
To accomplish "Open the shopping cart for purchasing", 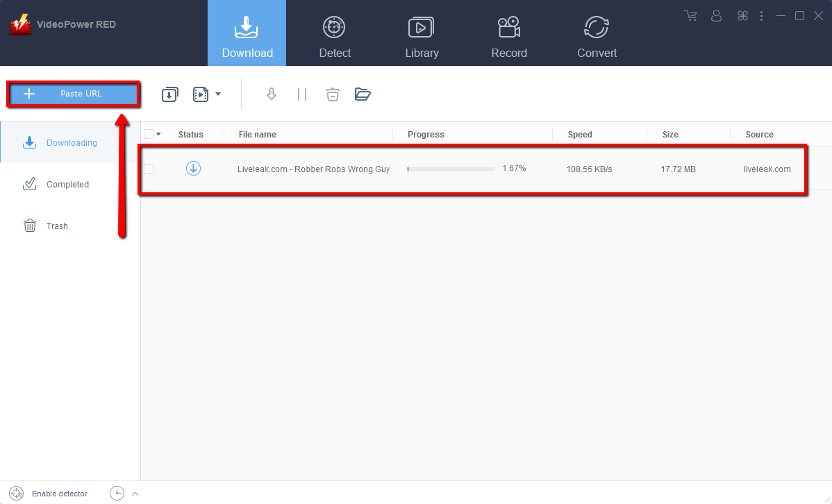I will pos(690,15).
